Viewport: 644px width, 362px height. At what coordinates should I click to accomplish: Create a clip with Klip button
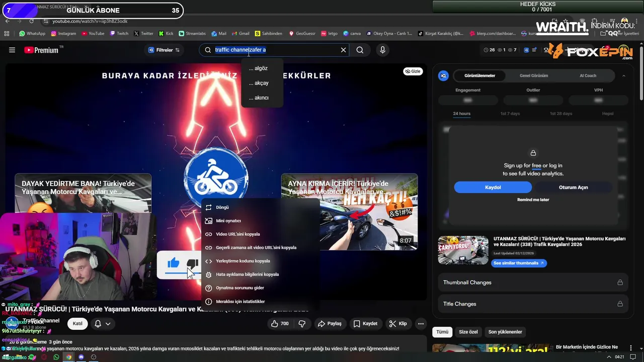point(398,324)
